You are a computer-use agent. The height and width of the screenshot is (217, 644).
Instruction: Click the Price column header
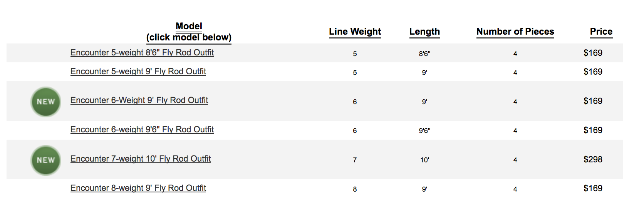point(601,32)
